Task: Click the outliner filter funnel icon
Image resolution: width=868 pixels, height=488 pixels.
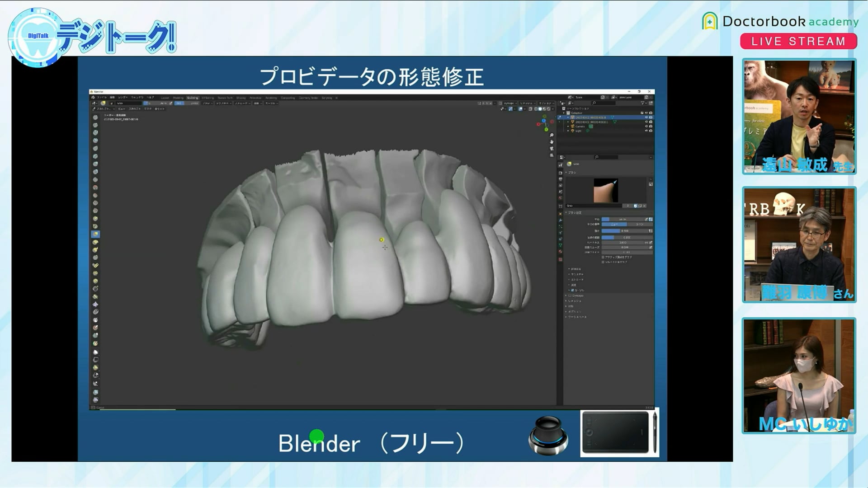Action: [642, 103]
